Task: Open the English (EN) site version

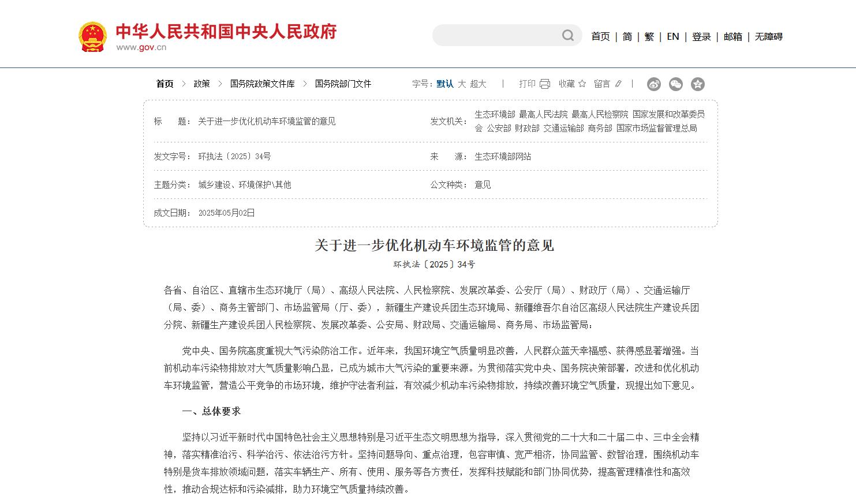Action: [672, 37]
